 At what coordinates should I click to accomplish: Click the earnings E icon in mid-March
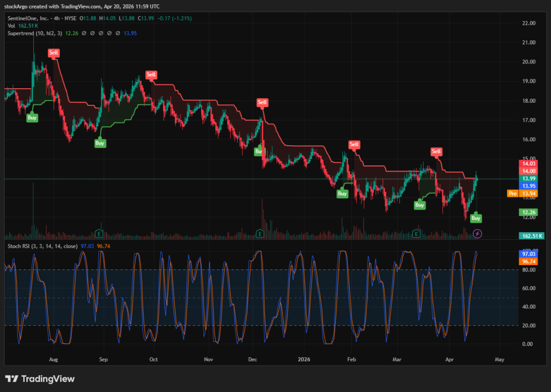click(416, 233)
